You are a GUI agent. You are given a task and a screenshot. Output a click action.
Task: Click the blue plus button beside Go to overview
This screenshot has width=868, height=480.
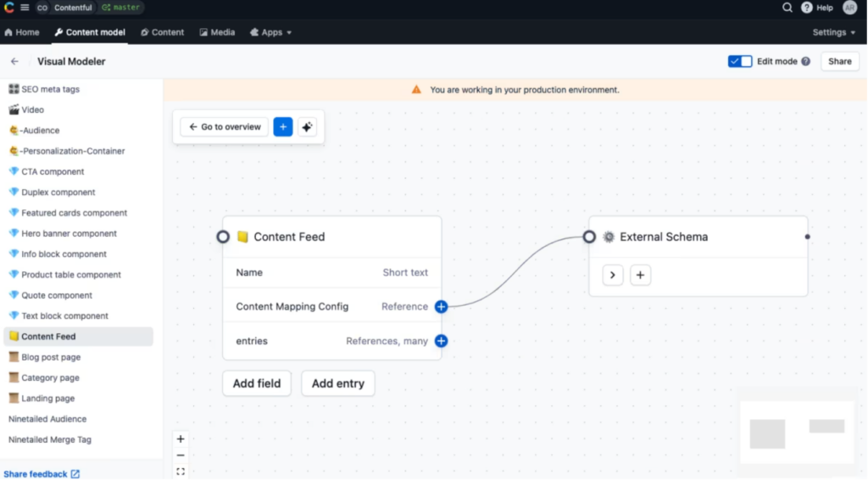(x=283, y=127)
